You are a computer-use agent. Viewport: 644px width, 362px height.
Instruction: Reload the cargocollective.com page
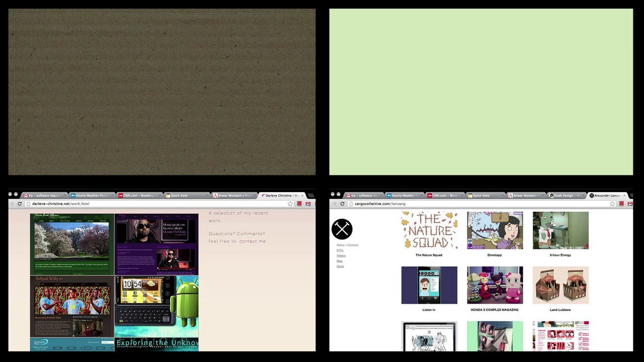pyautogui.click(x=342, y=204)
